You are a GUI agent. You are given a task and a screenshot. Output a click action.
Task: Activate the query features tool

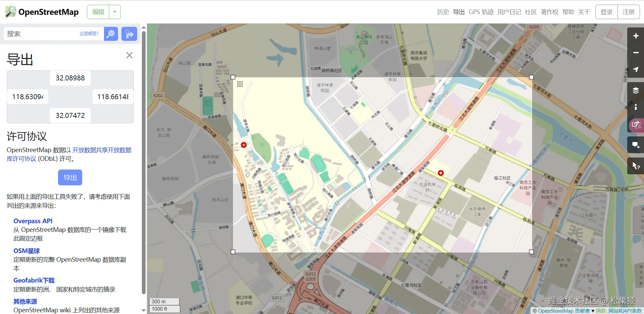click(x=636, y=166)
